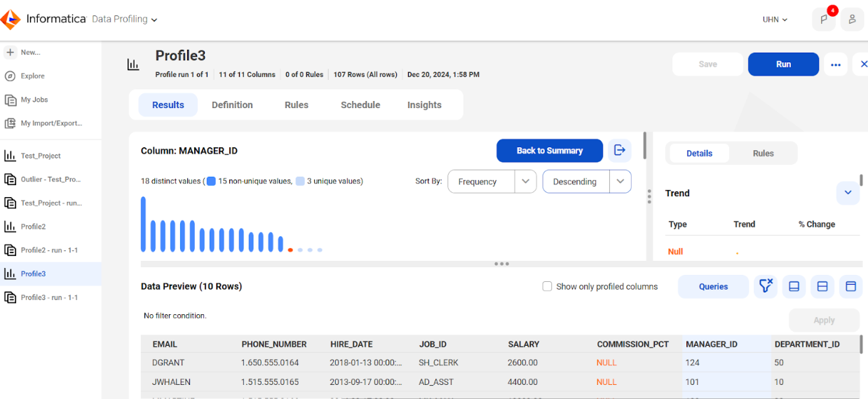
Task: Click the Run button
Action: [x=783, y=65]
